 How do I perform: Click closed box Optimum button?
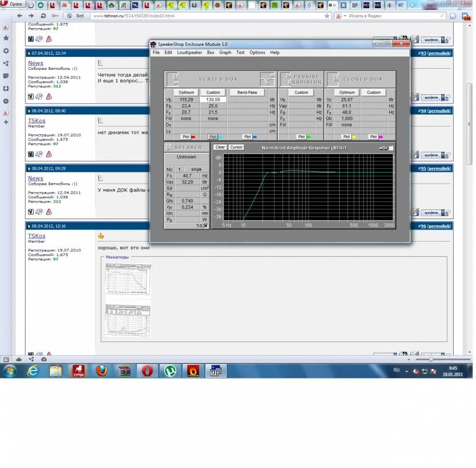(346, 92)
